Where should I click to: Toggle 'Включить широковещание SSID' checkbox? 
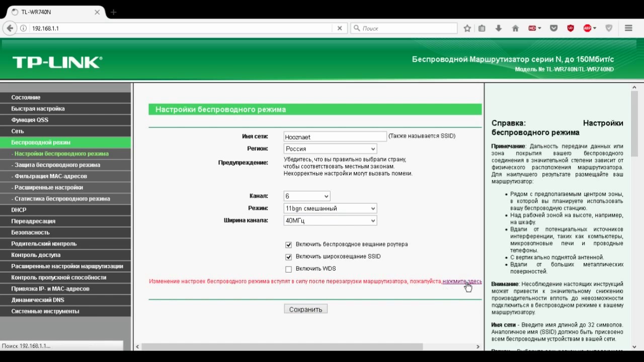tap(288, 257)
